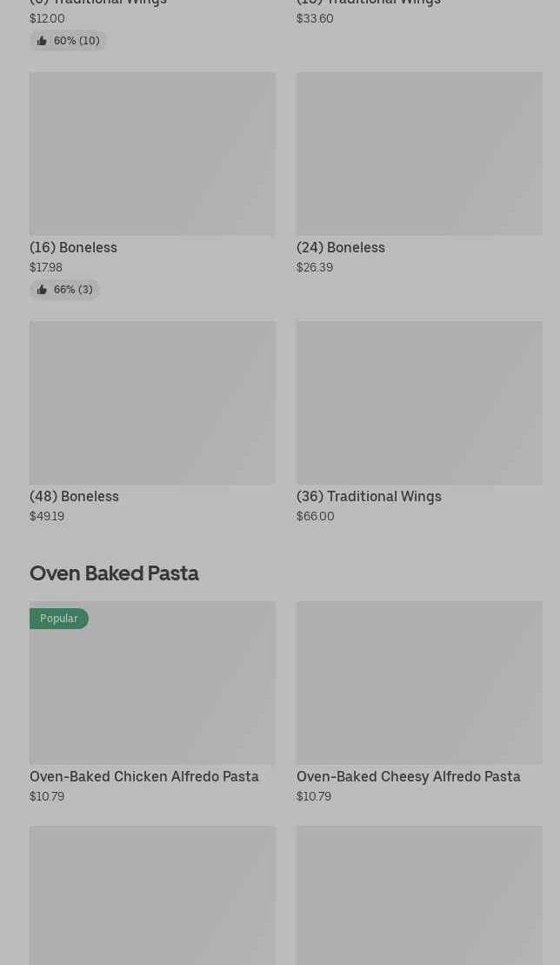
Task: Open the (24) Boneless item photo
Action: coord(419,153)
